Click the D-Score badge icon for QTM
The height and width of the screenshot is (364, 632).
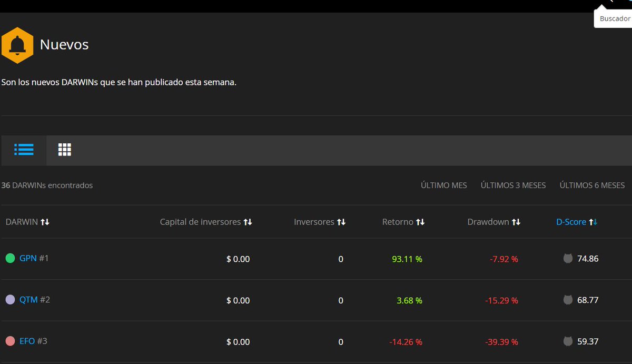click(x=568, y=300)
